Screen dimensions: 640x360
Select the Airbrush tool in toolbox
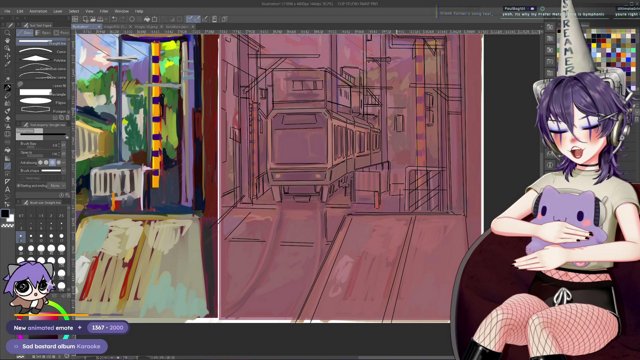click(7, 111)
